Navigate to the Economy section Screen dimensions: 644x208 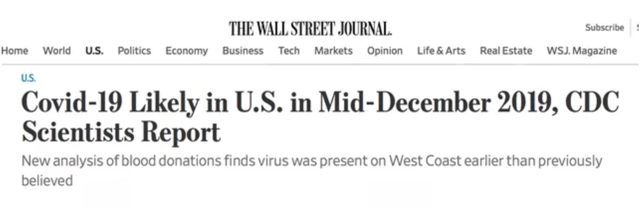click(x=187, y=51)
